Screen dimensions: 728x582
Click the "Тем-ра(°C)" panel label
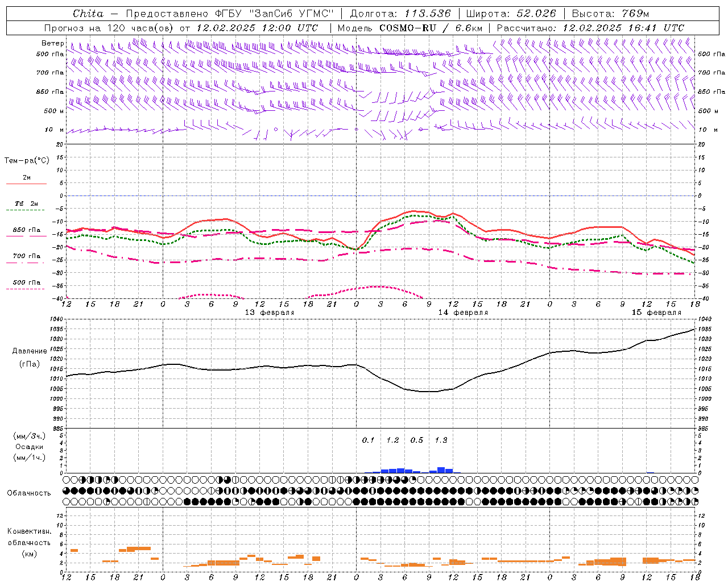point(27,160)
